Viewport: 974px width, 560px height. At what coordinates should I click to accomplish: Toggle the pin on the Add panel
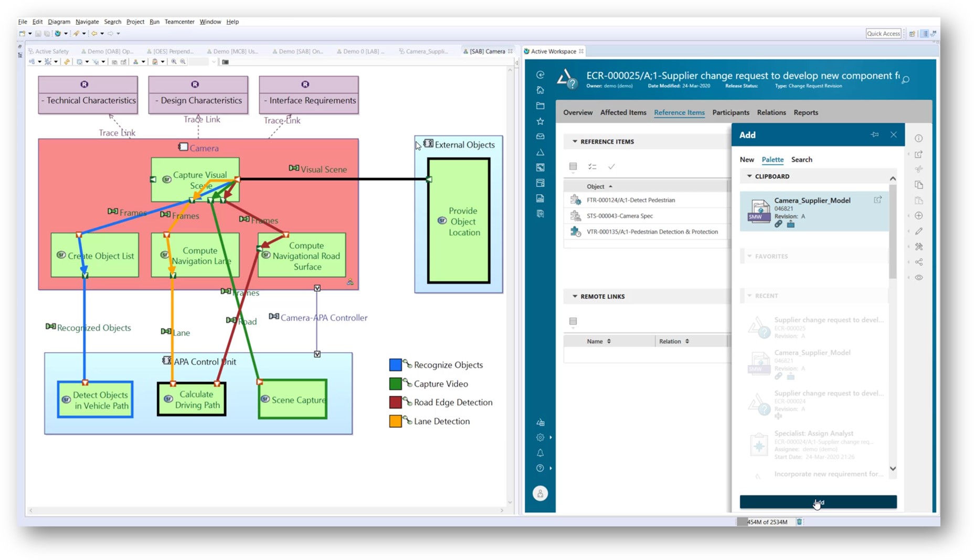pos(875,135)
